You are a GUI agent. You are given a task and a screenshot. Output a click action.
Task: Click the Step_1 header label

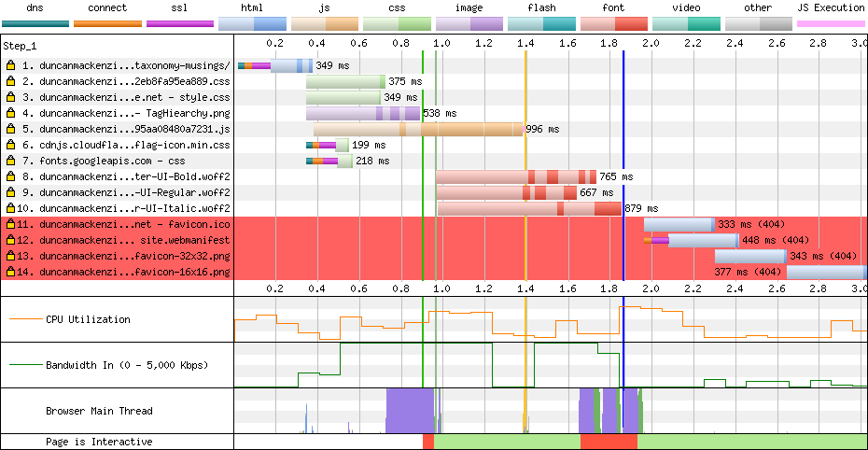pos(21,45)
